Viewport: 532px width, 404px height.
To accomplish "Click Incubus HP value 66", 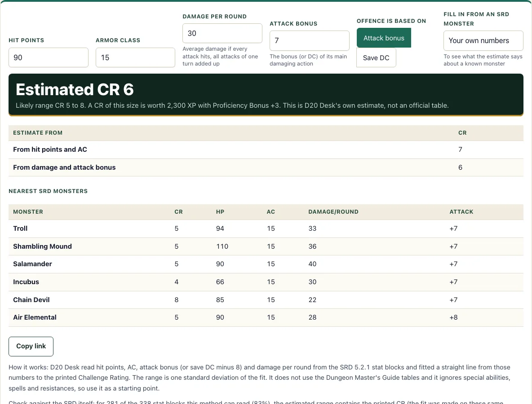I will (x=220, y=282).
